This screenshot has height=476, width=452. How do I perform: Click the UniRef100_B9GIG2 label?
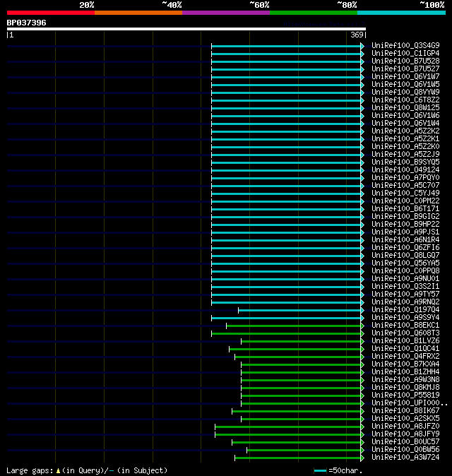click(x=405, y=216)
